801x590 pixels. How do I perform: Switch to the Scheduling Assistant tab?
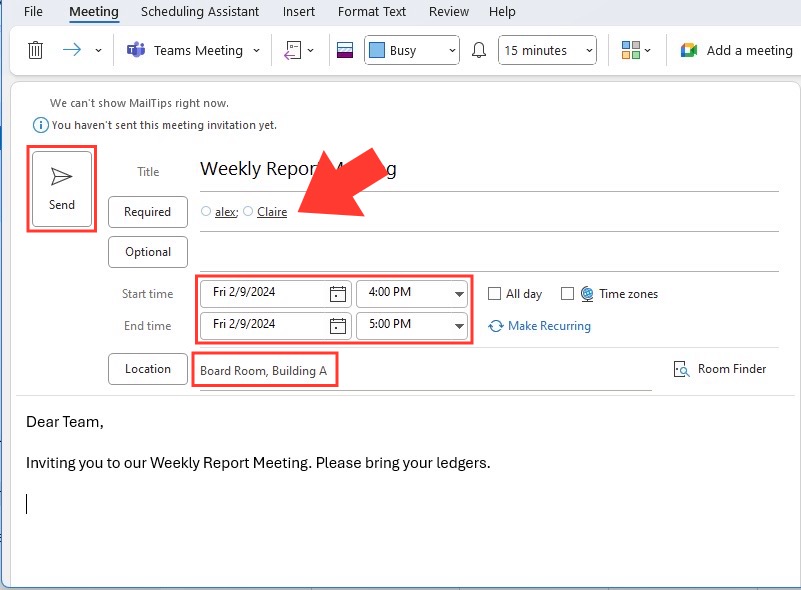[x=200, y=11]
